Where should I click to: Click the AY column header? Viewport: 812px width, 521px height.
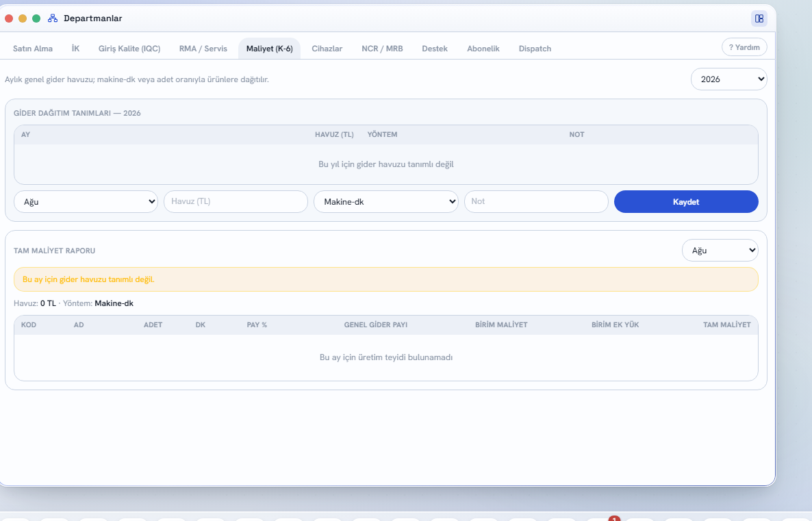point(25,135)
